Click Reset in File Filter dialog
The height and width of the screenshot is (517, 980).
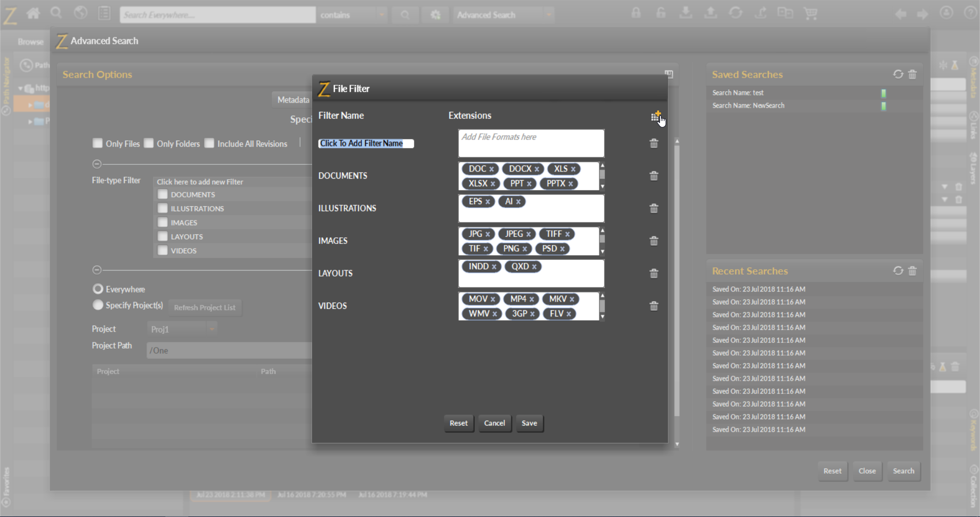[x=458, y=423]
